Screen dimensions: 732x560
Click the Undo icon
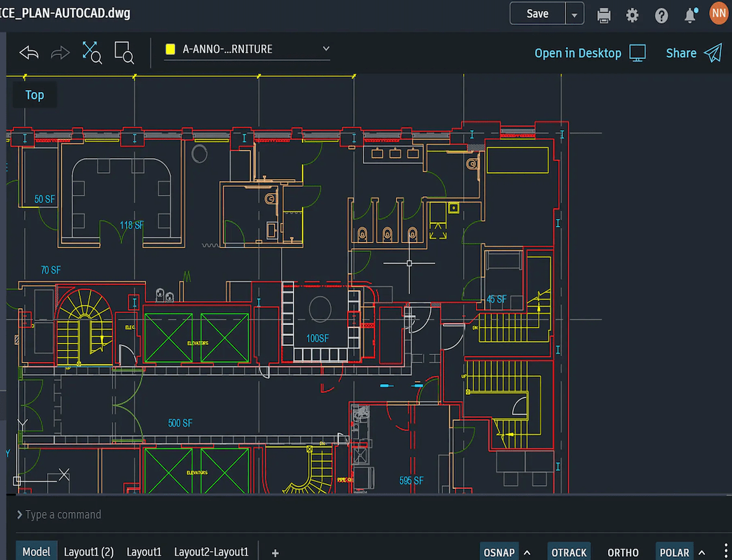(28, 53)
